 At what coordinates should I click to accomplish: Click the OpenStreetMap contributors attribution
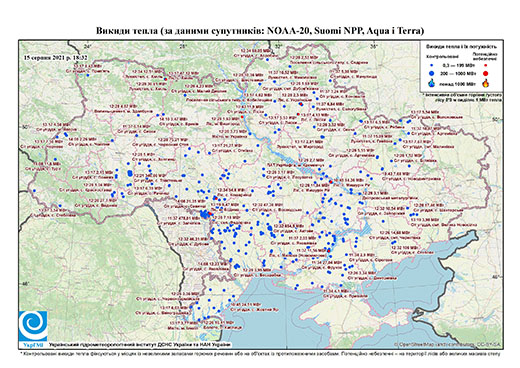pos(448,344)
